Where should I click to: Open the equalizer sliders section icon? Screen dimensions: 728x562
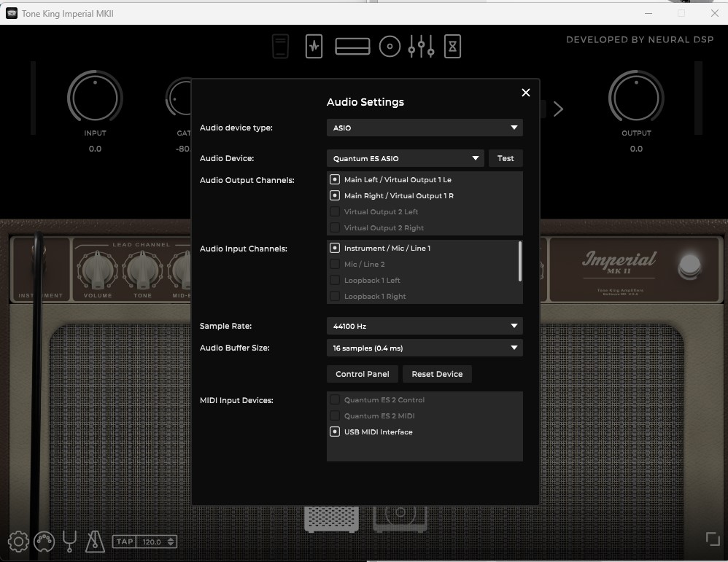click(421, 46)
